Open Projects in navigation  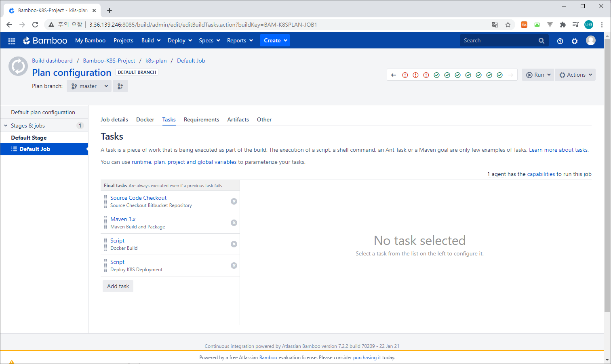click(x=123, y=41)
